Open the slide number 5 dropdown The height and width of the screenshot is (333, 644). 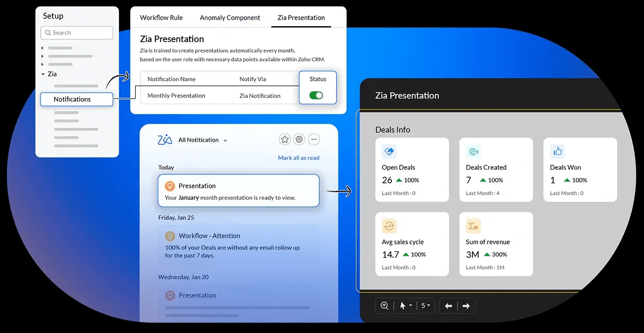(x=425, y=306)
